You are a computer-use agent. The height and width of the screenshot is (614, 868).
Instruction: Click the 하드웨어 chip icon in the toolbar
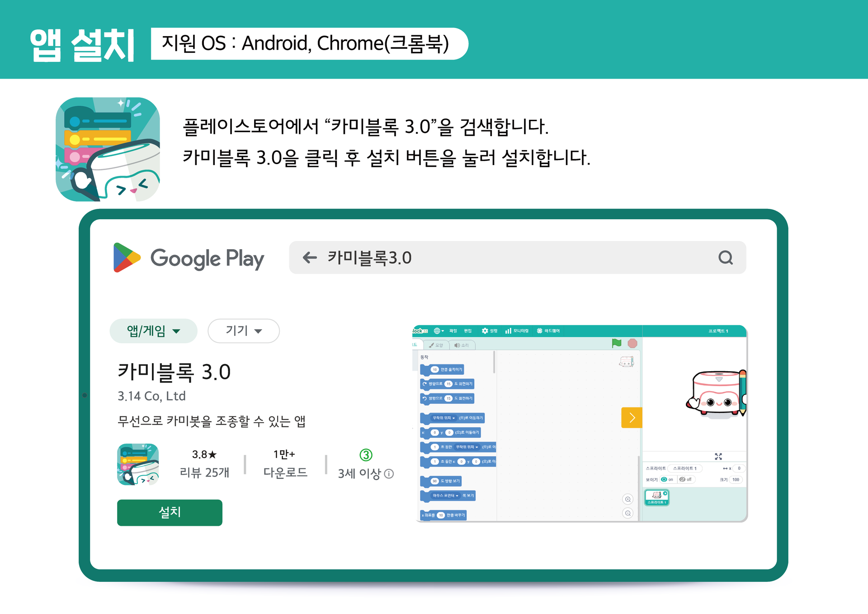click(539, 331)
